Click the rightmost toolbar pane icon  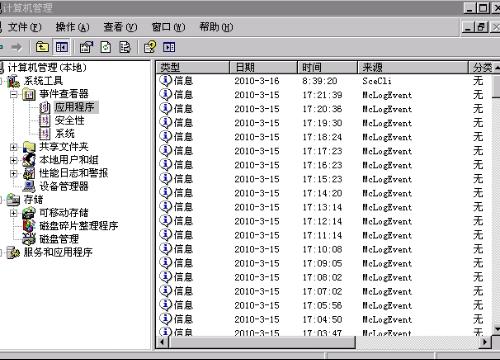pos(169,47)
